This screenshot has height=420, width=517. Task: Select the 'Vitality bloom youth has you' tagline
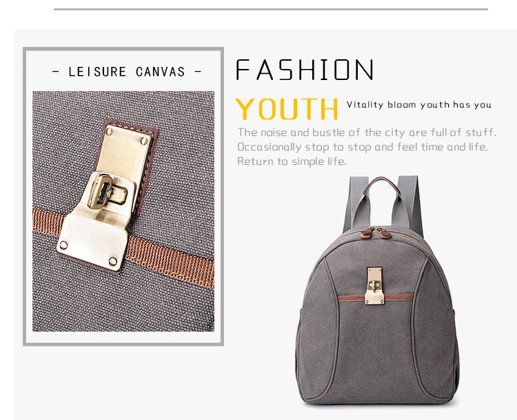tap(418, 105)
